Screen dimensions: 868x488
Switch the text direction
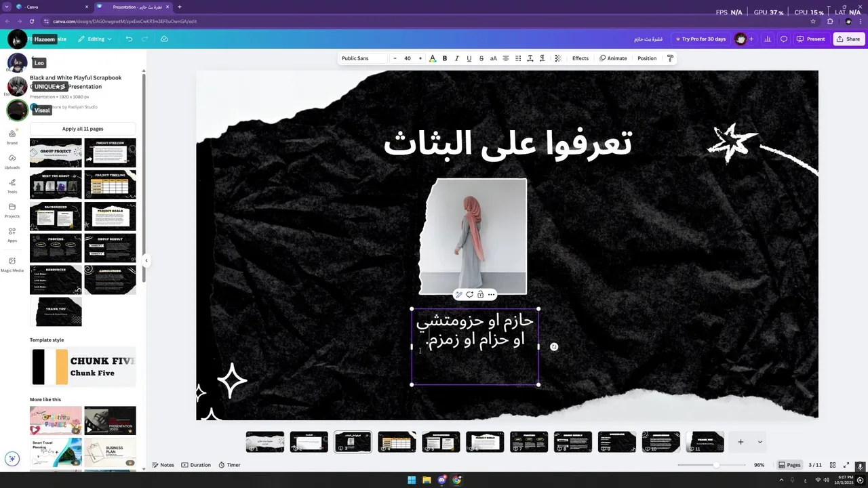(x=542, y=58)
